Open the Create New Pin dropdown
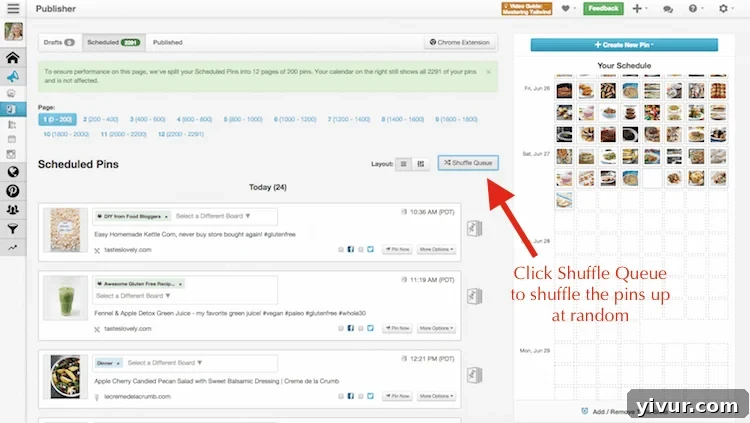The image size is (750, 423). 625,45
